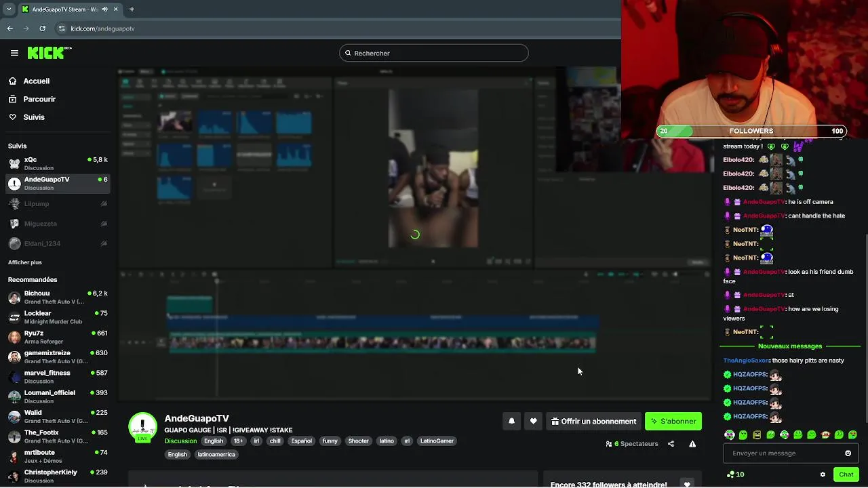Open recommended channel Bichouu
This screenshot has width=868, height=488.
coord(57,297)
